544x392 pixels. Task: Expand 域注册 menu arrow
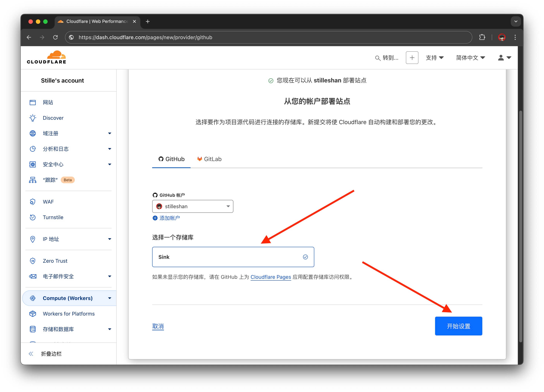click(x=110, y=133)
